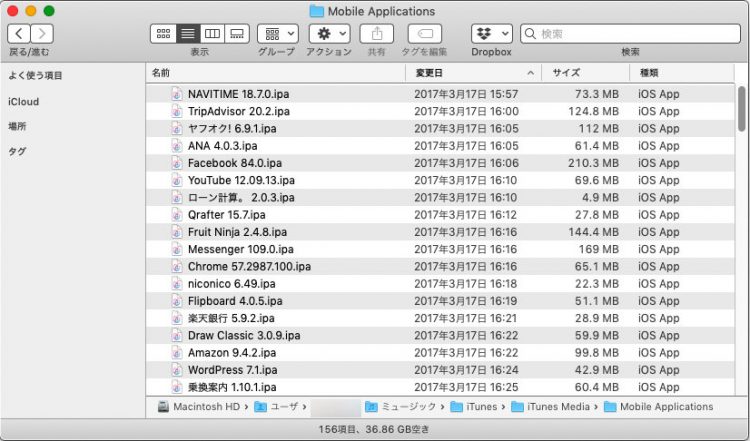This screenshot has width=750, height=441.
Task: Select YouTube 12.09.13.ipa file
Action: (440, 180)
